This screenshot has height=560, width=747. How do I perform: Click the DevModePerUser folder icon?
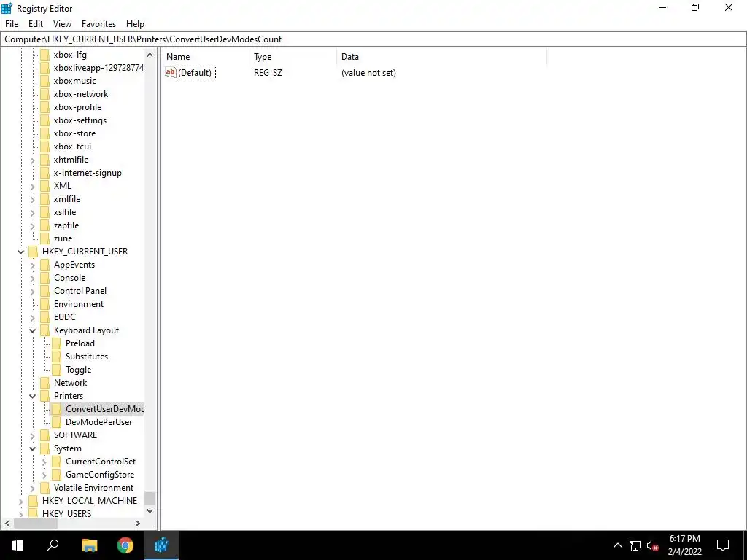click(56, 422)
